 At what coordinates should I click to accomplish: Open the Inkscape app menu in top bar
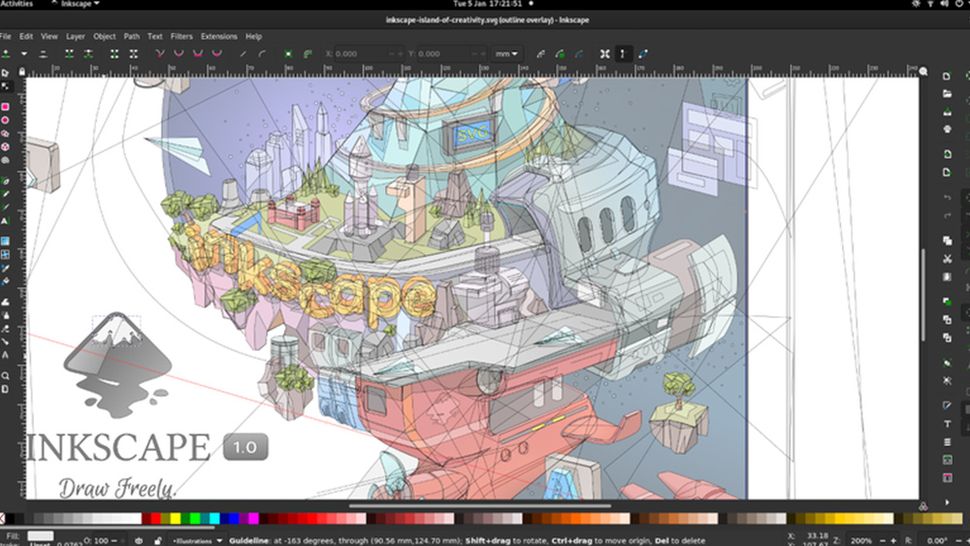coord(75,4)
